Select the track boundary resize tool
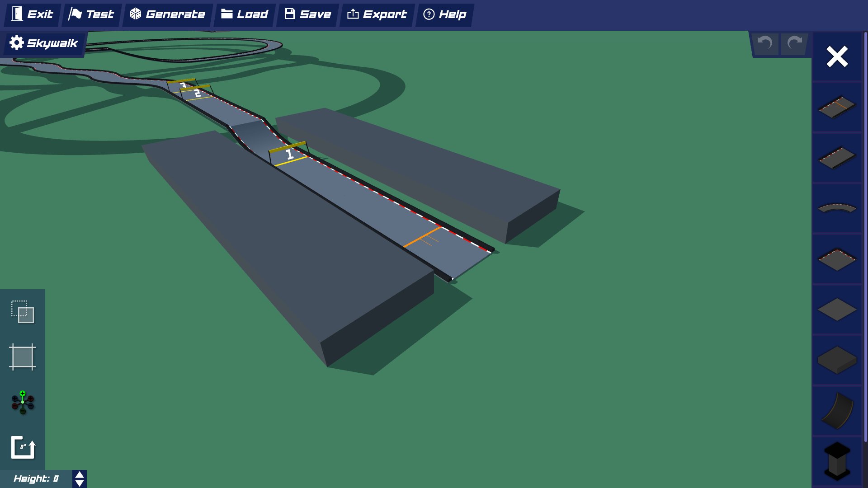This screenshot has width=868, height=488. pyautogui.click(x=22, y=357)
